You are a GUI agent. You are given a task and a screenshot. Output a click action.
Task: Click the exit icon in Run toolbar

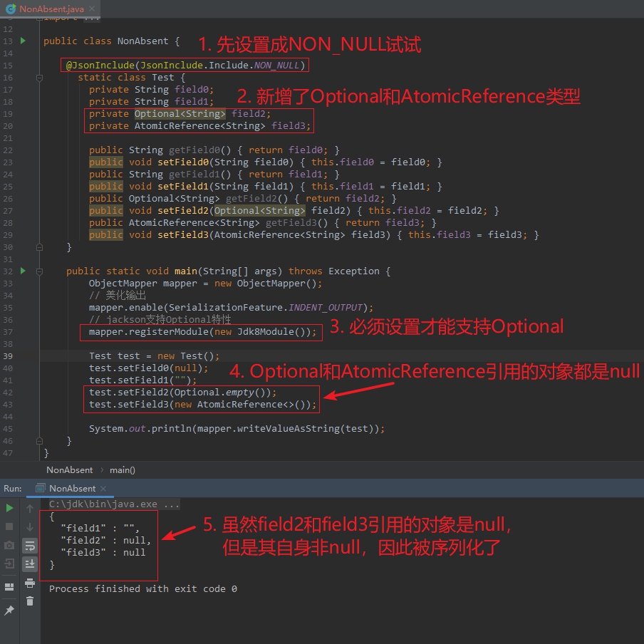pyautogui.click(x=9, y=563)
